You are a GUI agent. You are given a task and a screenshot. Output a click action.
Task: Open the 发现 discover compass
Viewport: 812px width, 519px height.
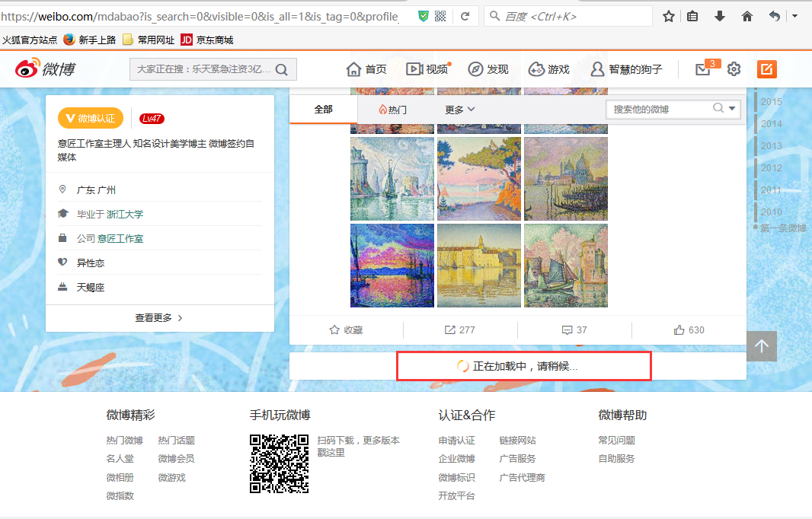pos(488,68)
